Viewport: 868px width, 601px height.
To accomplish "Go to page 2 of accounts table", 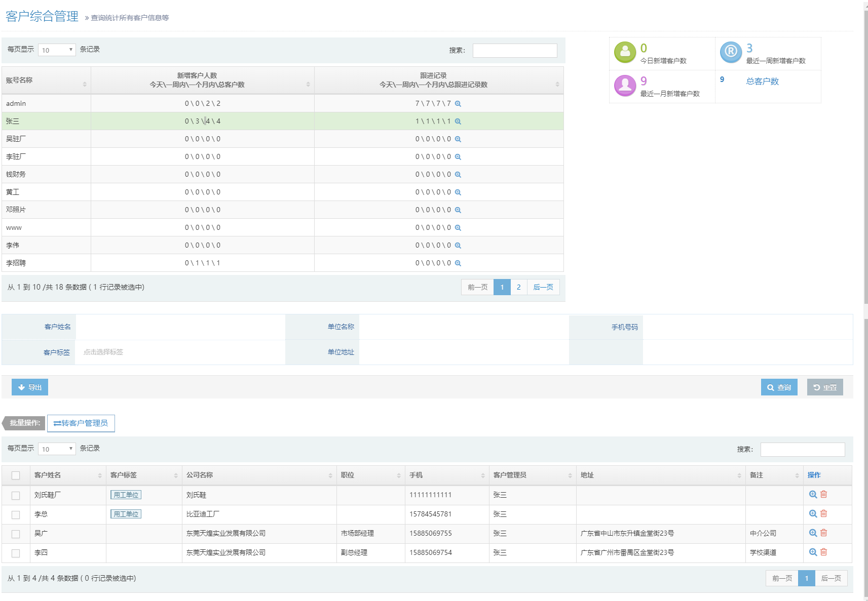I will coord(518,287).
